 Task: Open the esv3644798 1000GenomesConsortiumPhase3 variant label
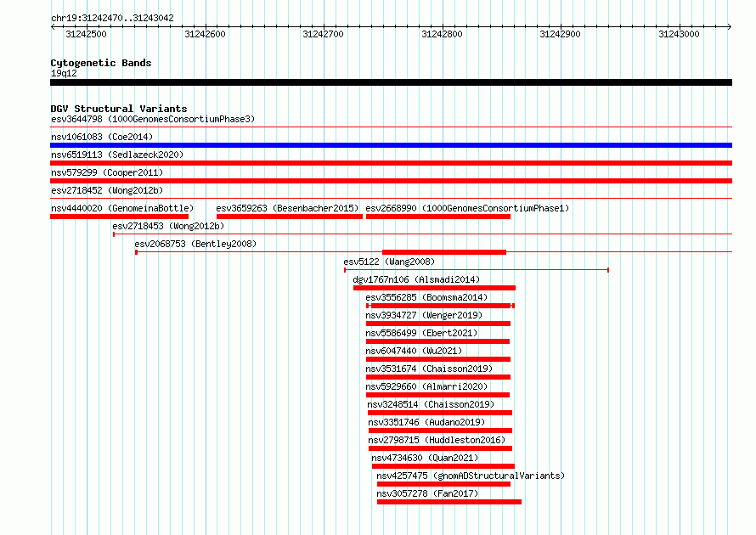pos(153,119)
